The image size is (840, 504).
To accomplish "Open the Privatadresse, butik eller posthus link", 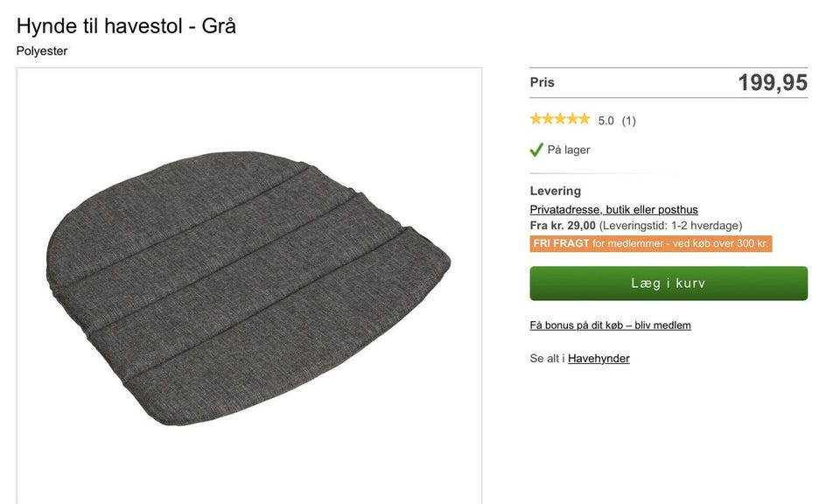I will [613, 209].
